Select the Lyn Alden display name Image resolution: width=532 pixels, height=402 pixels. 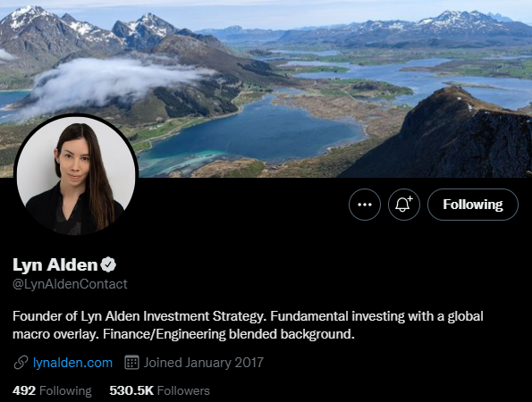click(55, 264)
